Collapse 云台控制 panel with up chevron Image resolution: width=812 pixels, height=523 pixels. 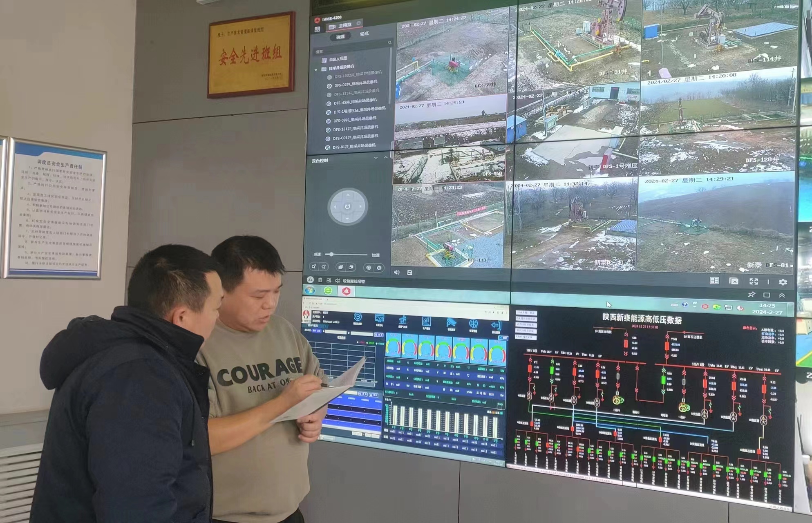coord(385,157)
